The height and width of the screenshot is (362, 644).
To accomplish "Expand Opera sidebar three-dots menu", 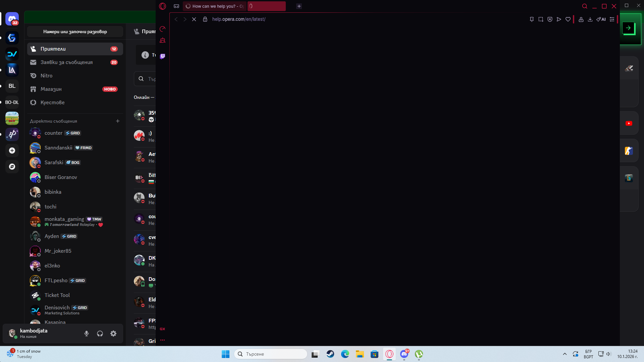I will [x=163, y=340].
